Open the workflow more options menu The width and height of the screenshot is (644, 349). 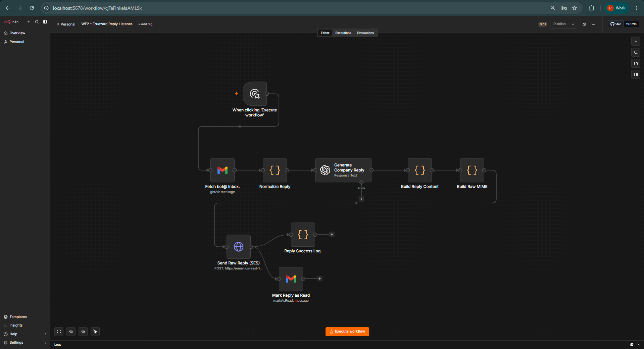pos(593,24)
